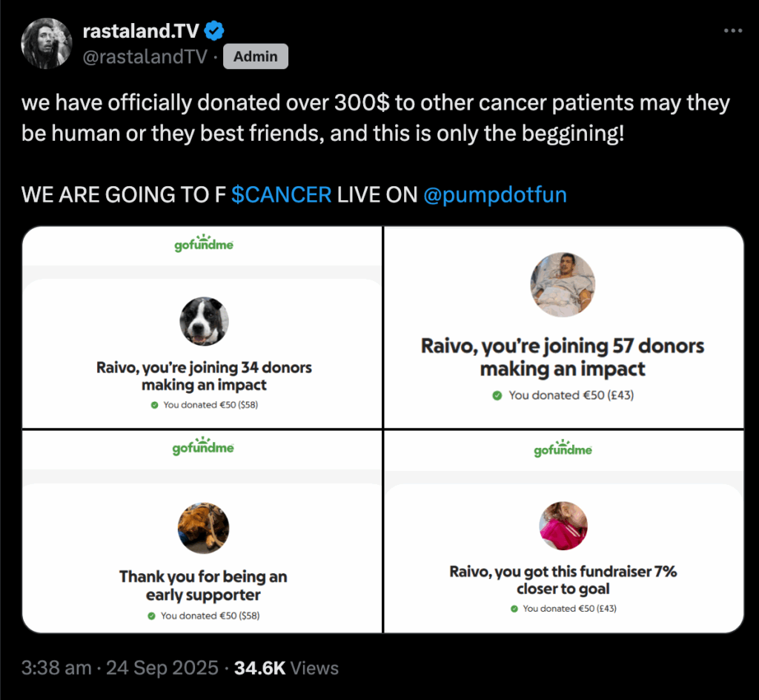Click the @rastalandTV handle
The width and height of the screenshot is (759, 700).
pos(145,56)
